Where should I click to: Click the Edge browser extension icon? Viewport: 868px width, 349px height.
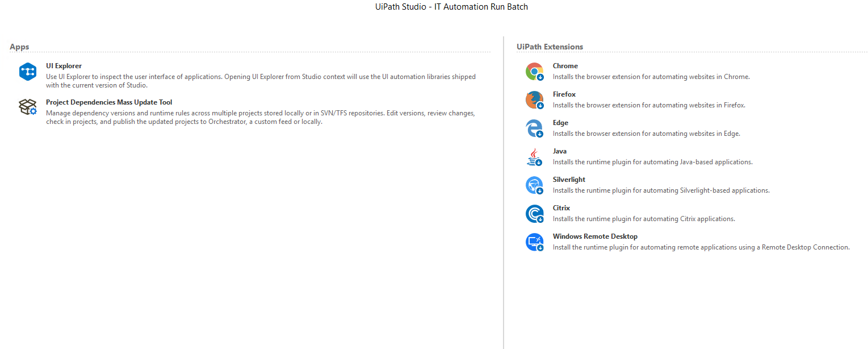coord(534,128)
